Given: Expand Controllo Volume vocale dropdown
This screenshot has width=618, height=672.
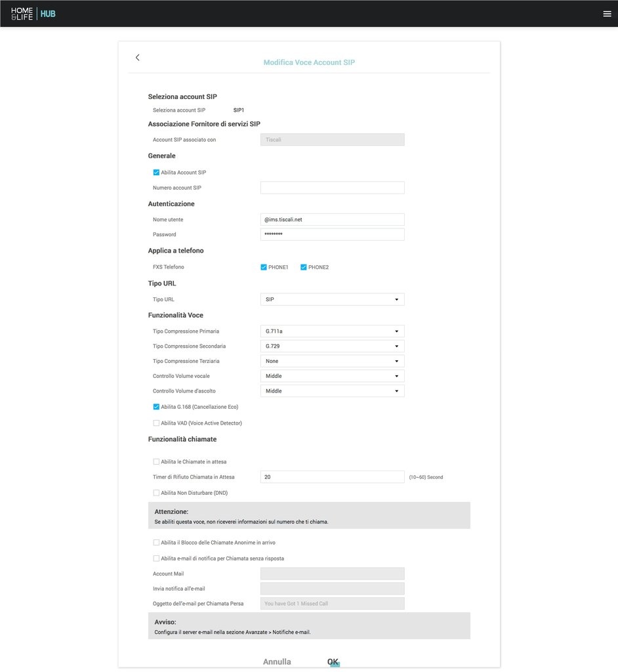Looking at the screenshot, I should [332, 376].
